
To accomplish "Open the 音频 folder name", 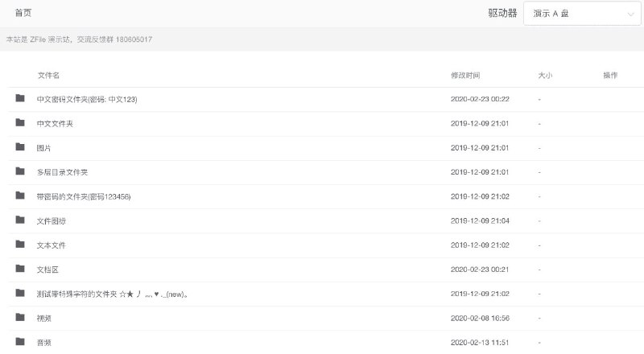I will coord(43,343).
